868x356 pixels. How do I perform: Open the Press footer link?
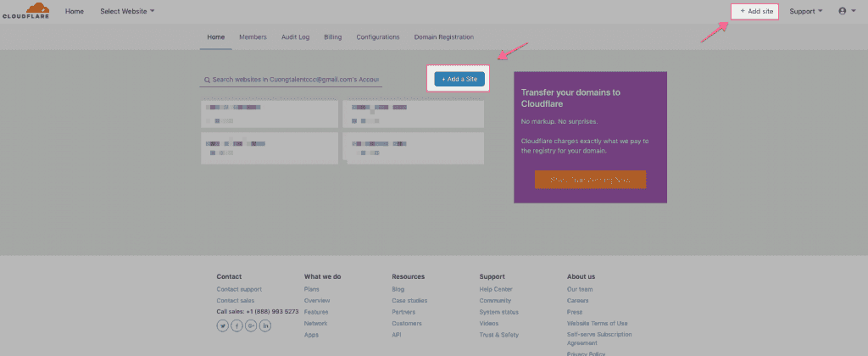coord(574,312)
